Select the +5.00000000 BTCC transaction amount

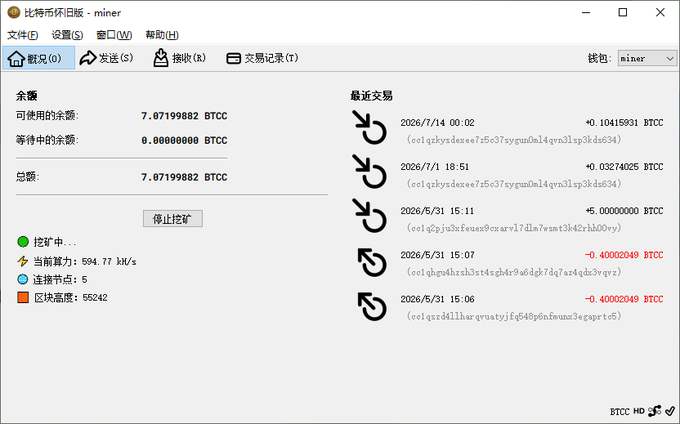(624, 211)
